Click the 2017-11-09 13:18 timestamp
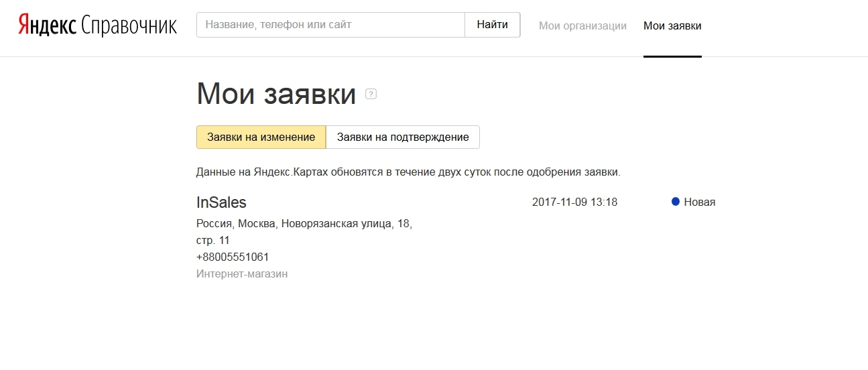The height and width of the screenshot is (370, 868). click(x=574, y=202)
